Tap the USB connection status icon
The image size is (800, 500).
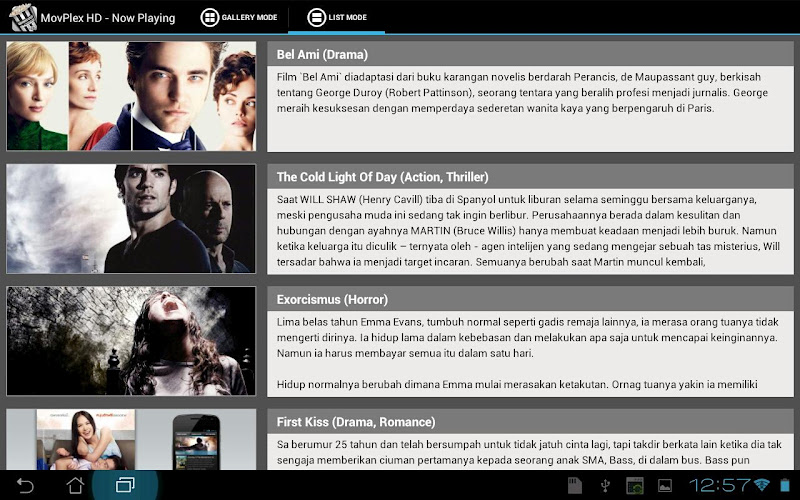pyautogui.click(x=605, y=485)
